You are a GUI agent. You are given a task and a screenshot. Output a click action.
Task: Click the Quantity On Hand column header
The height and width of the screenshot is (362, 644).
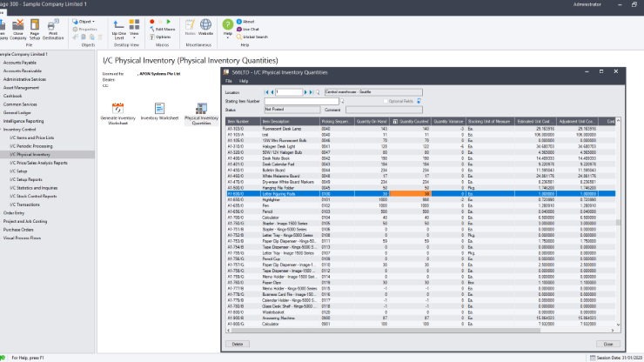click(x=372, y=122)
